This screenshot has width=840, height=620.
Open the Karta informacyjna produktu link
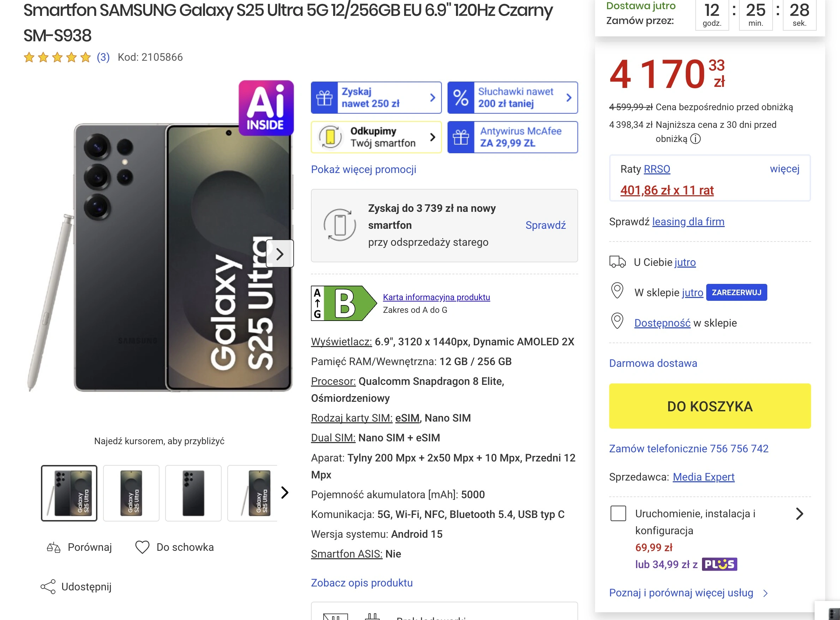point(436,297)
